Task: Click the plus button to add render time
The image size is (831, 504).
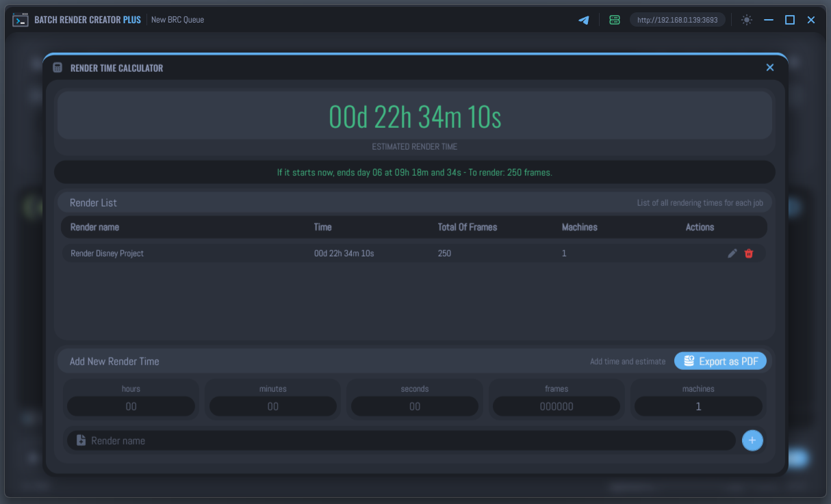Action: point(752,440)
